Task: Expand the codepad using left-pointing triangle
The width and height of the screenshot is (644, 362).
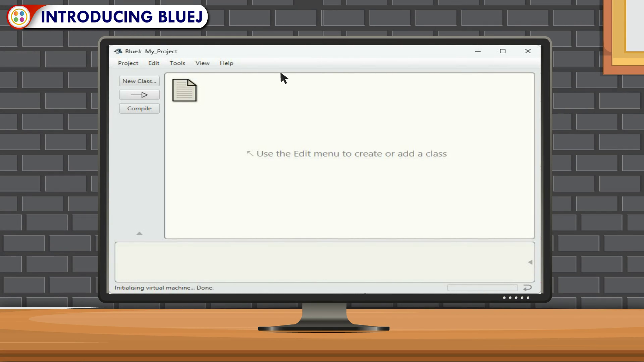Action: [530, 262]
